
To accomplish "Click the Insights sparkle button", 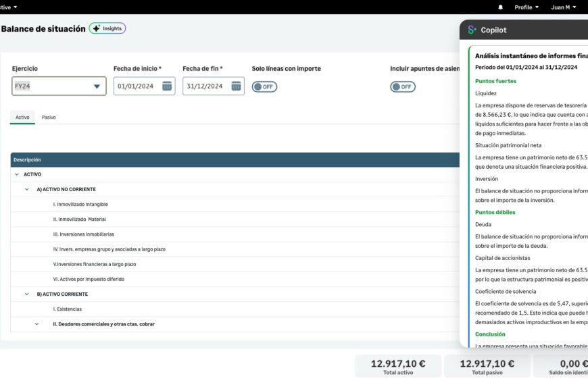I will tap(107, 28).
